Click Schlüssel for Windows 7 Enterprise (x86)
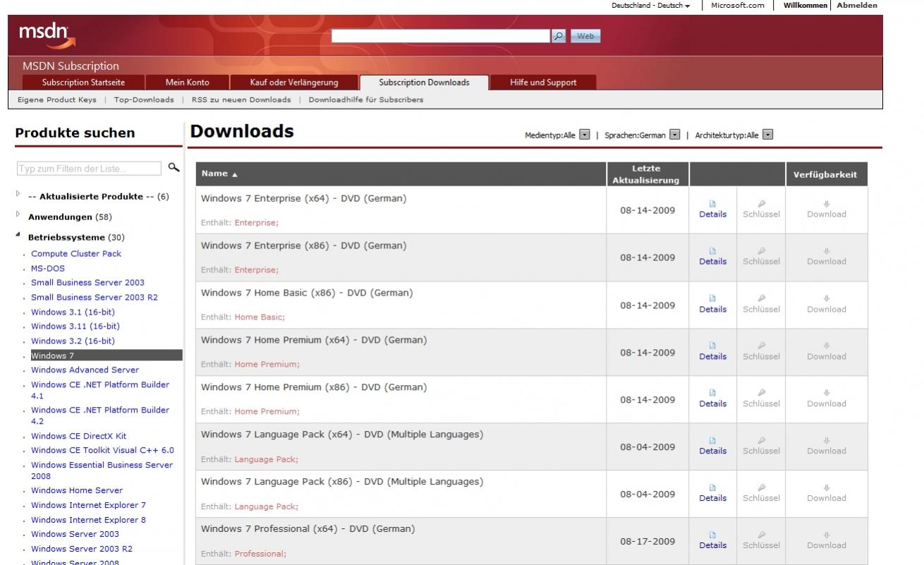This screenshot has width=924, height=565. click(761, 257)
